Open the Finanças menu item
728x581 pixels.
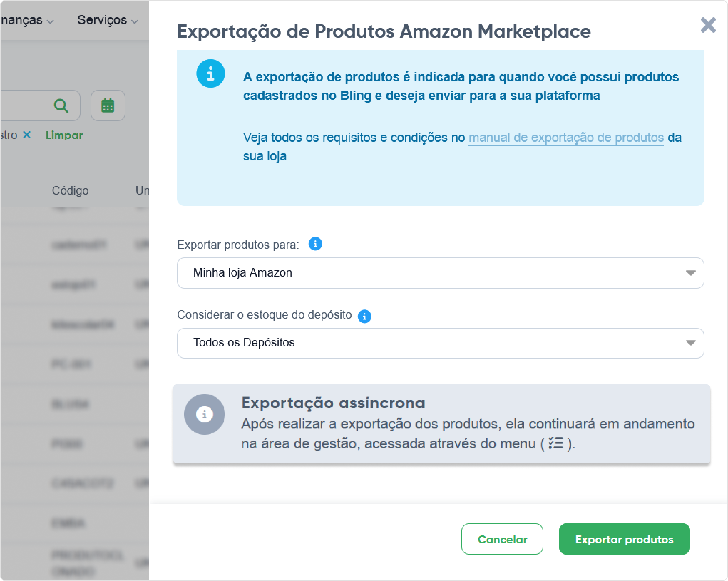(21, 20)
